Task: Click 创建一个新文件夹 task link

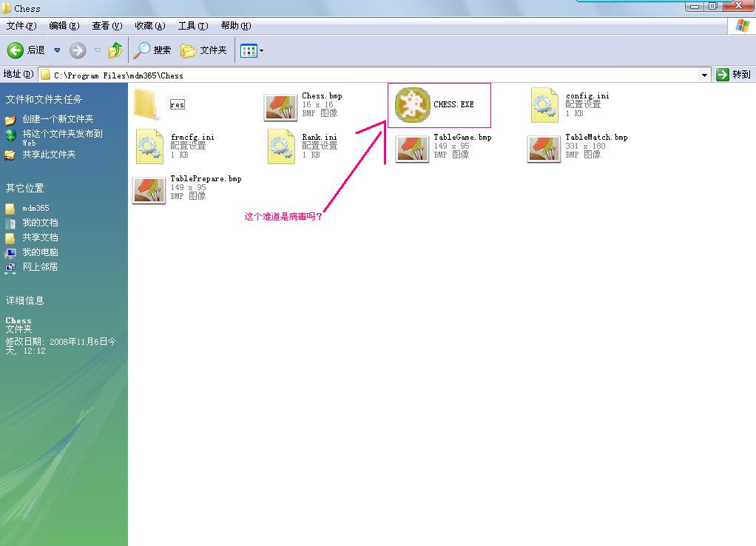Action: coord(58,119)
